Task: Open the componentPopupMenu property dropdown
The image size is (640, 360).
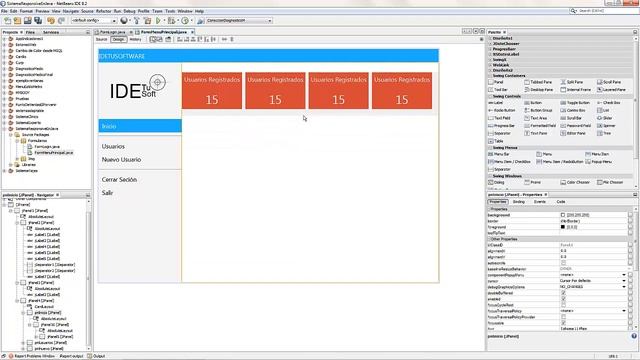Action: pos(624,275)
